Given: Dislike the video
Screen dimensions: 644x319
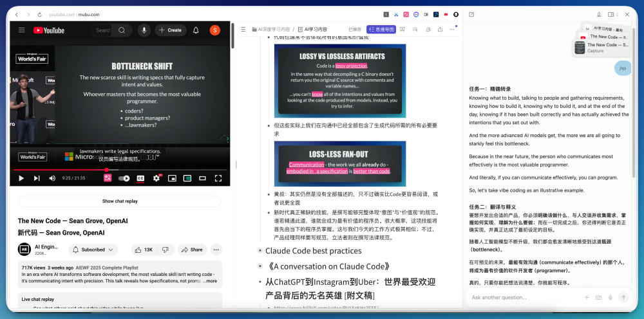Looking at the screenshot, I should (x=166, y=250).
